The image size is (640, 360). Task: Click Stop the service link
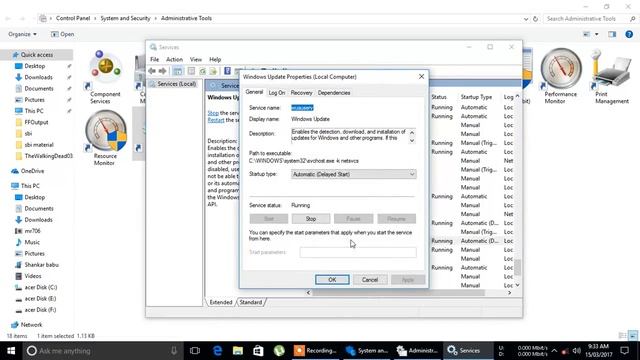(x=213, y=113)
